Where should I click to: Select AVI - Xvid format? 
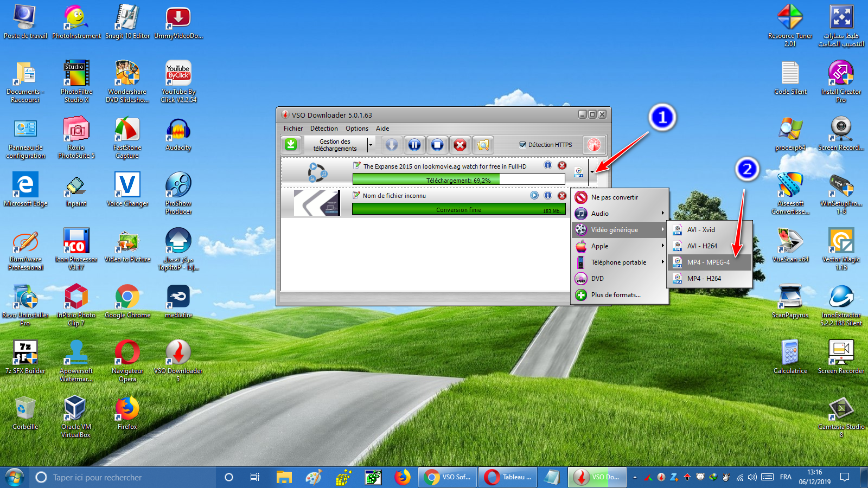coord(710,230)
